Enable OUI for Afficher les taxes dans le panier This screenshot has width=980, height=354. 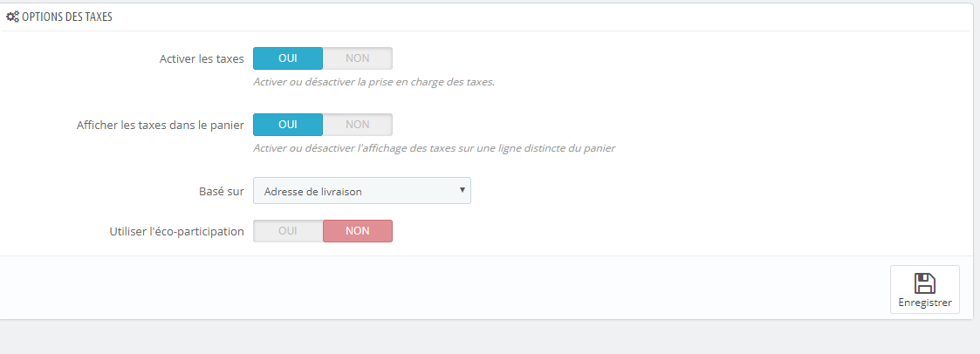287,124
